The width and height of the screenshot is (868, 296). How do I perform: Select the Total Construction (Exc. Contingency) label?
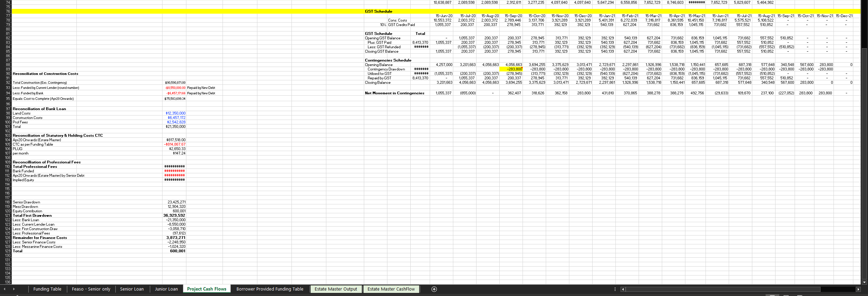(40, 82)
